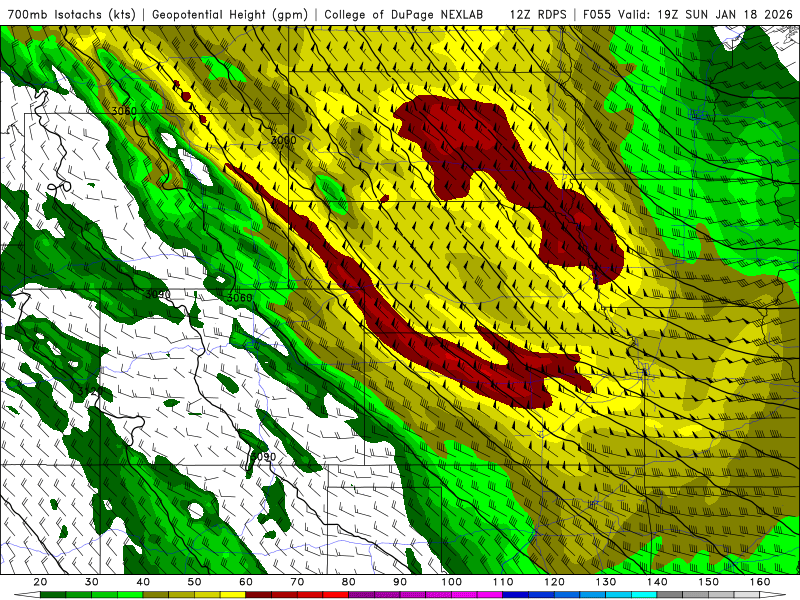The image size is (800, 600).
Task: Click the '20' value on the color scale
Action: (x=40, y=582)
